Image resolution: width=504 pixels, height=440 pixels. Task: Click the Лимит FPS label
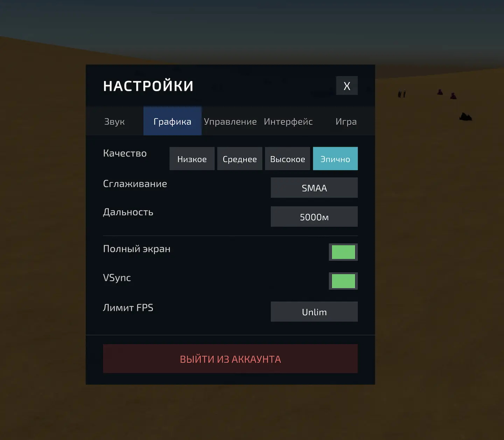coord(128,308)
